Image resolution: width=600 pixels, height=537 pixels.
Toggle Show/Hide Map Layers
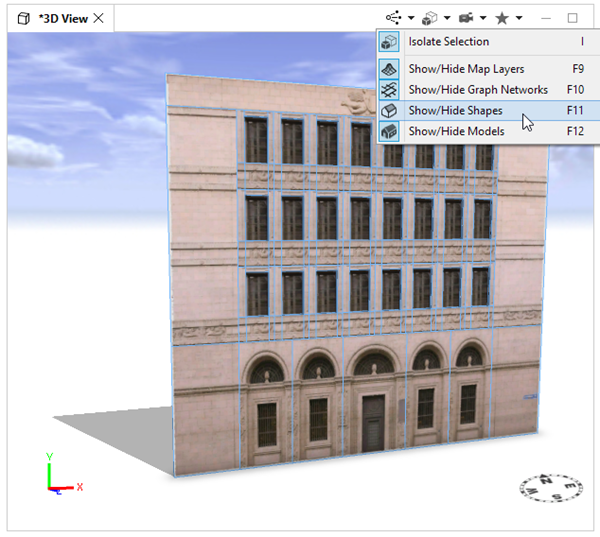tap(466, 69)
